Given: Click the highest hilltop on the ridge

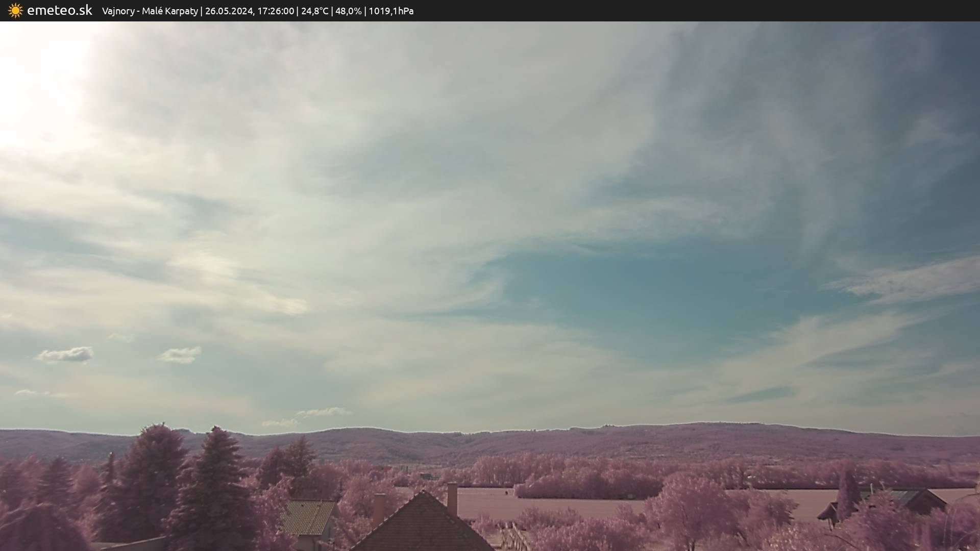Looking at the screenshot, I should [715, 424].
